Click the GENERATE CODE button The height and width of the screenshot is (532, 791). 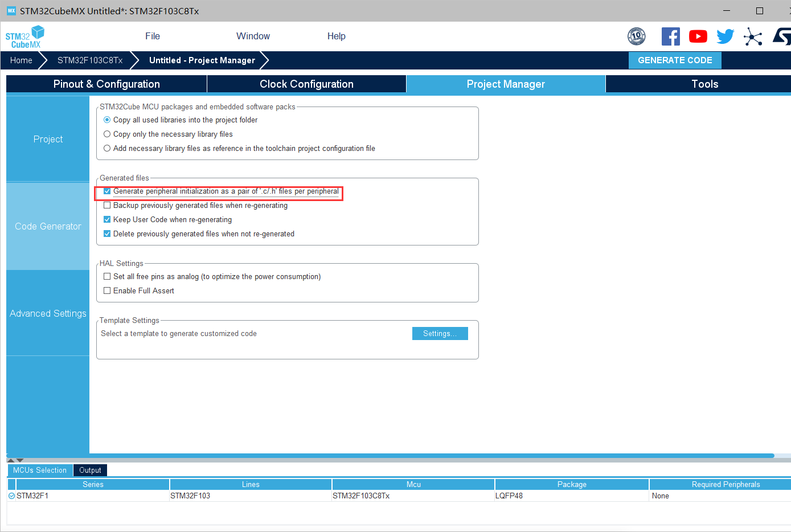pos(675,60)
